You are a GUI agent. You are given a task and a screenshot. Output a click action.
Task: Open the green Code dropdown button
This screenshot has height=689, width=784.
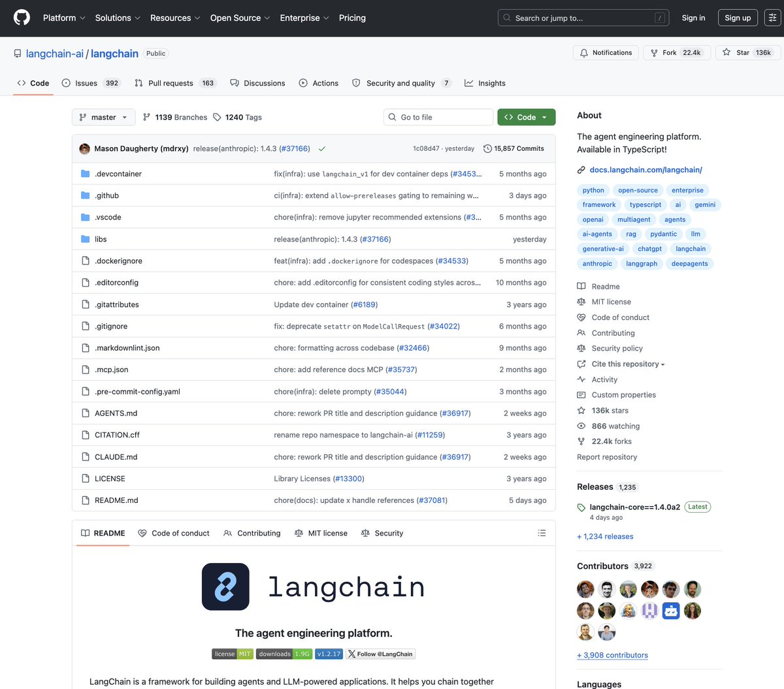point(527,118)
